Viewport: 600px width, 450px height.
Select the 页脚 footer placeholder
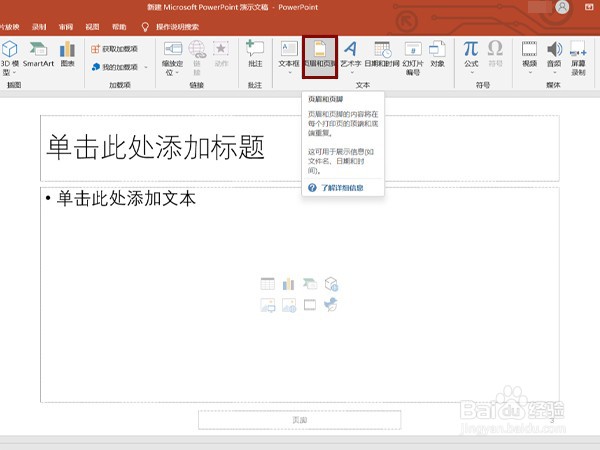click(x=300, y=420)
